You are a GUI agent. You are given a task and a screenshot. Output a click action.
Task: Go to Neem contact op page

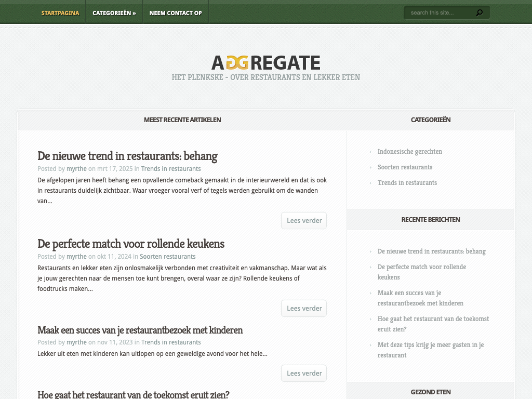point(176,13)
